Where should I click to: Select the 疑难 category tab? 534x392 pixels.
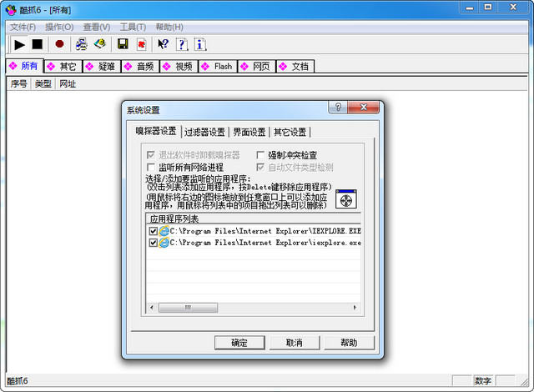click(x=102, y=67)
